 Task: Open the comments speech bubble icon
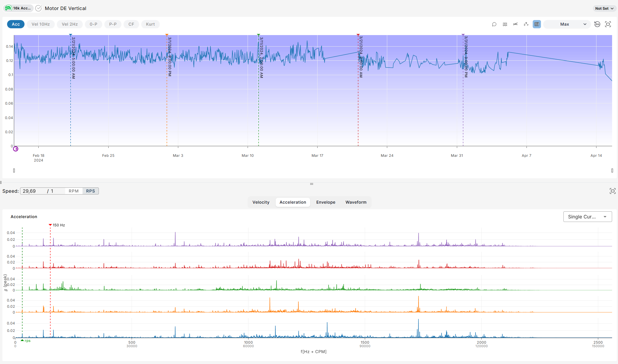click(494, 24)
